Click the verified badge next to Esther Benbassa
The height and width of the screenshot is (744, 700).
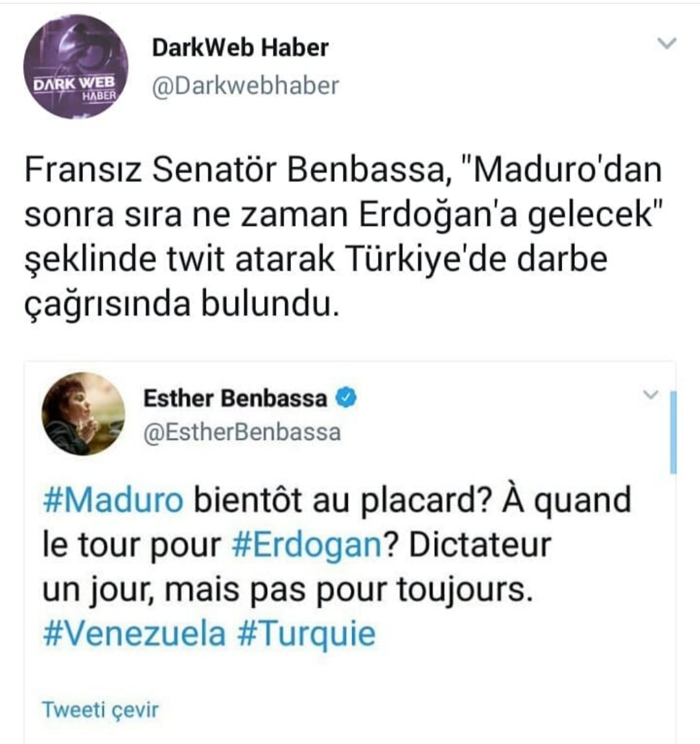point(347,398)
